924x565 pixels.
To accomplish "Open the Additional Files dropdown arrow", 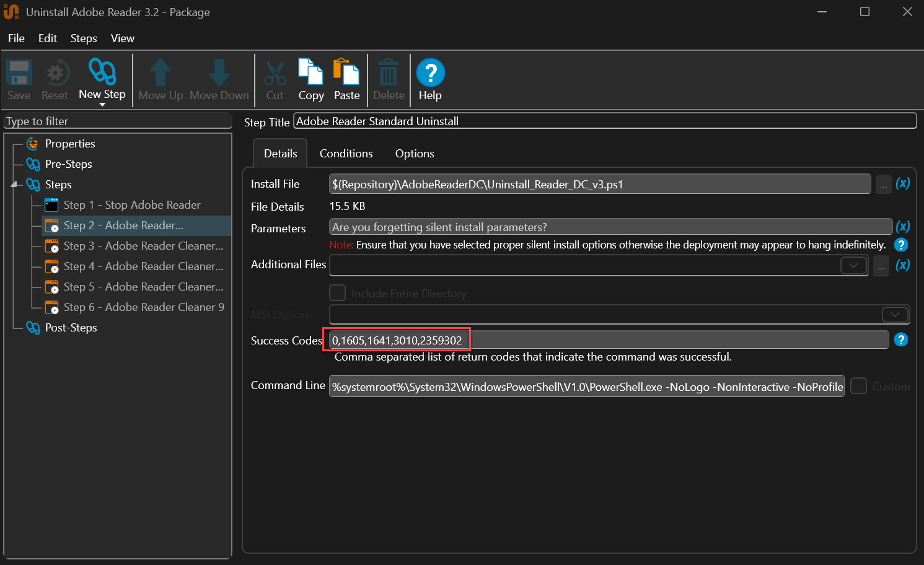I will point(853,266).
